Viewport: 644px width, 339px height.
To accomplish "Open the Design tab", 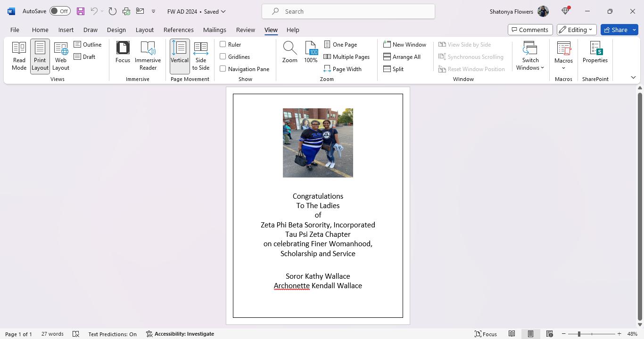I will tap(116, 30).
